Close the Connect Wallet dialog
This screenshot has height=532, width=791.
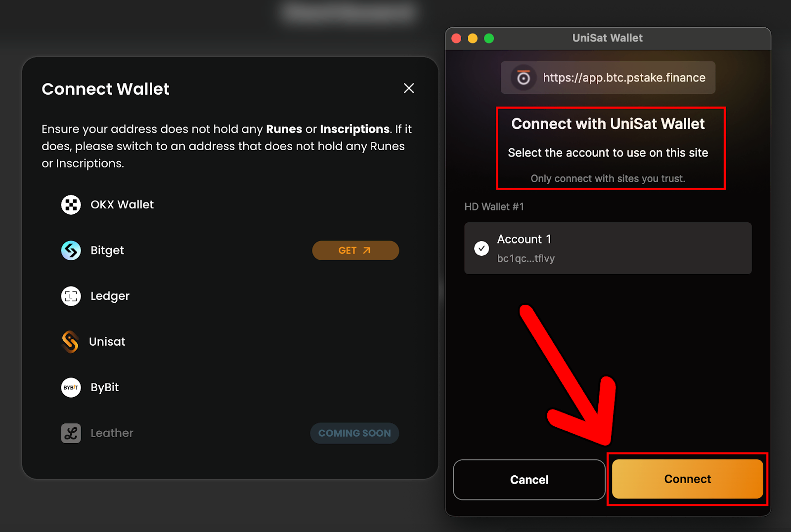click(409, 88)
